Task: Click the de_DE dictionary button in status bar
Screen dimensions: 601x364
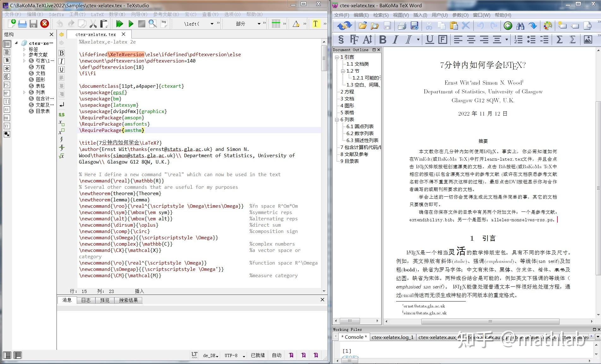Action: (x=209, y=355)
